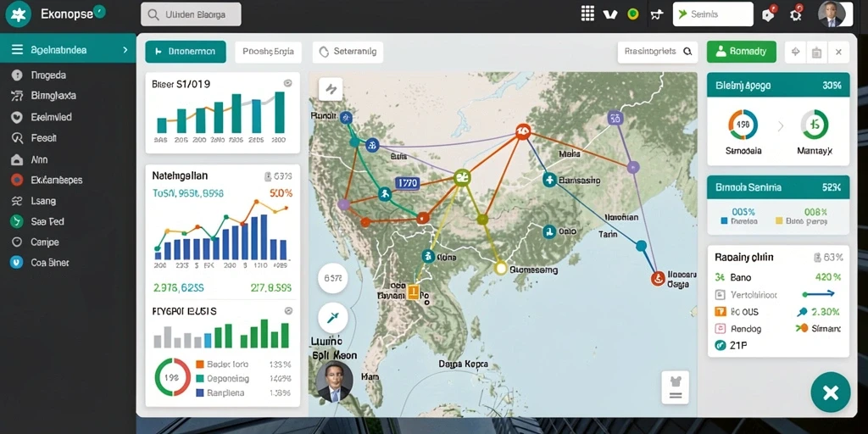Toggle the FEY6POI card options icon
This screenshot has height=434, width=868.
[288, 311]
